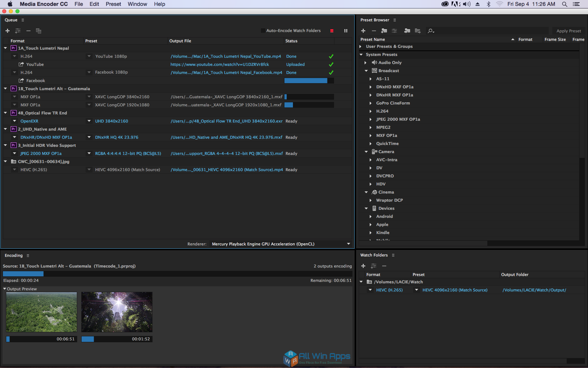The width and height of the screenshot is (588, 368).
Task: Open the YouTube watch URL link
Action: (x=220, y=64)
